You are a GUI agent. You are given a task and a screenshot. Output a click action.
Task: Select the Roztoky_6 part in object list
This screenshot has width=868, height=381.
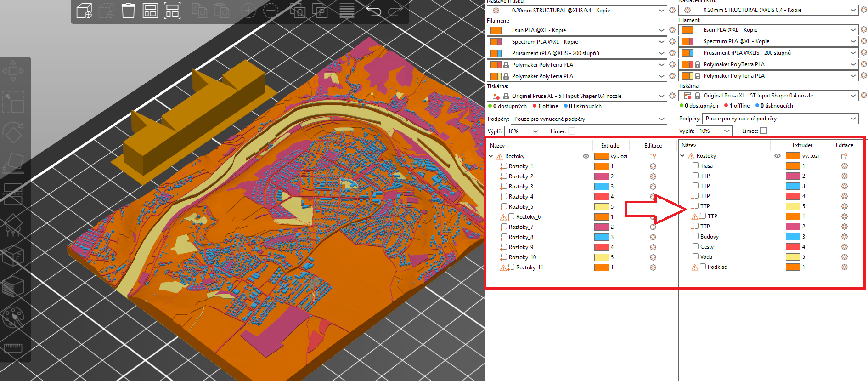[528, 217]
